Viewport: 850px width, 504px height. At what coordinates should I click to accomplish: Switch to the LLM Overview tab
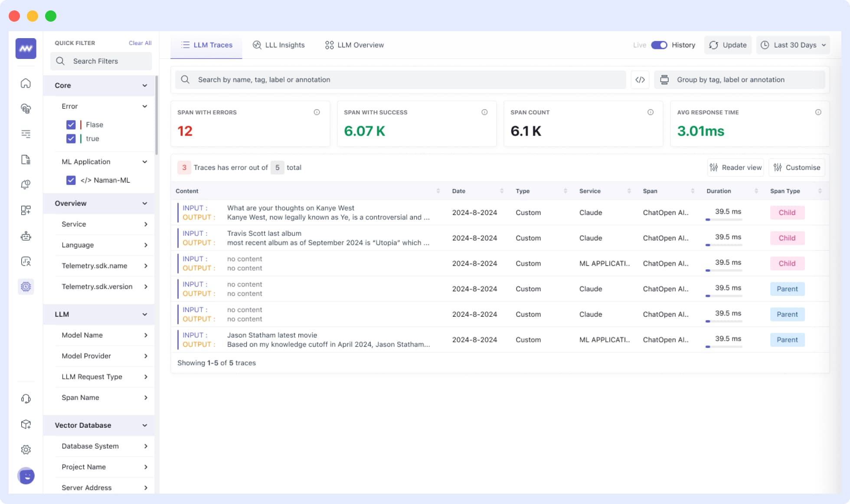(x=353, y=45)
